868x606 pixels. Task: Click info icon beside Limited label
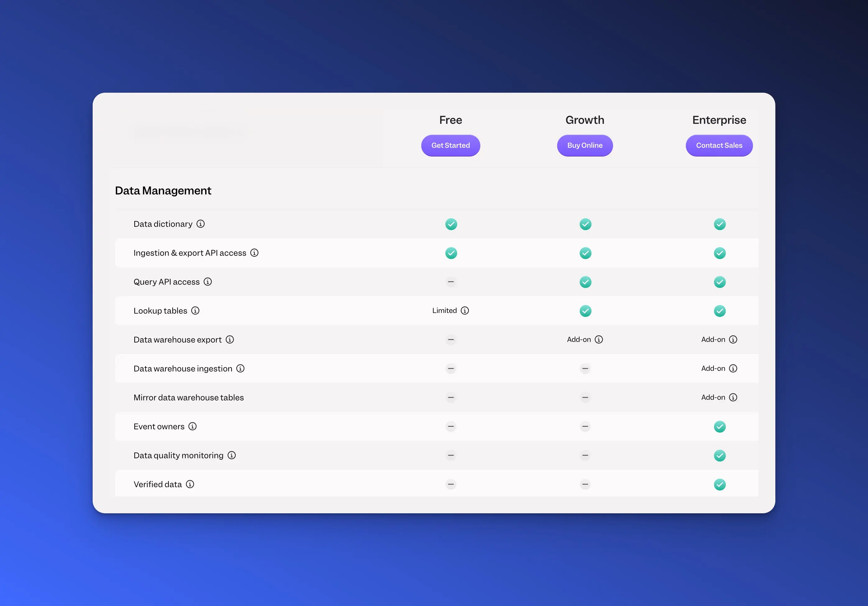(464, 310)
